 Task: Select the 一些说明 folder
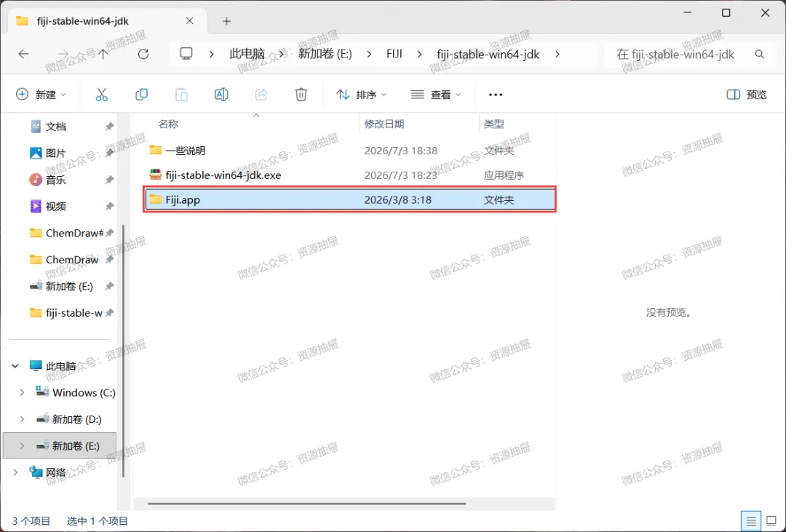(185, 151)
